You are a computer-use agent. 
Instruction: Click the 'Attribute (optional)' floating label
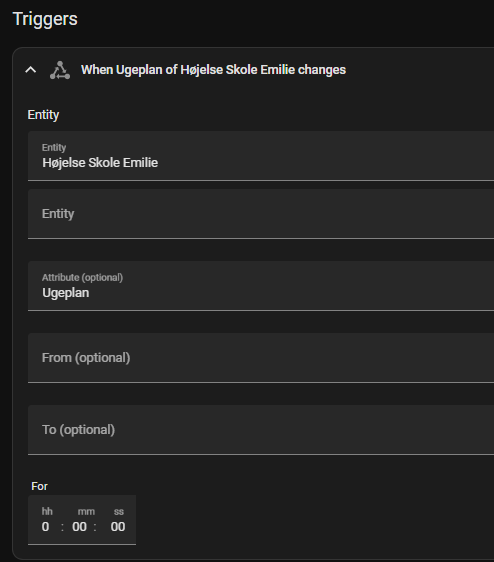tap(82, 278)
